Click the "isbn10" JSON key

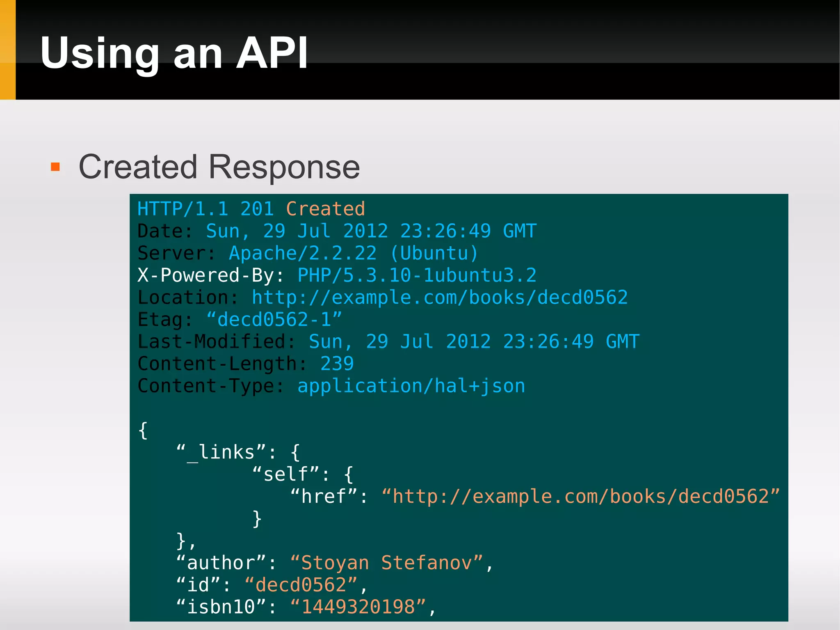coord(221,607)
